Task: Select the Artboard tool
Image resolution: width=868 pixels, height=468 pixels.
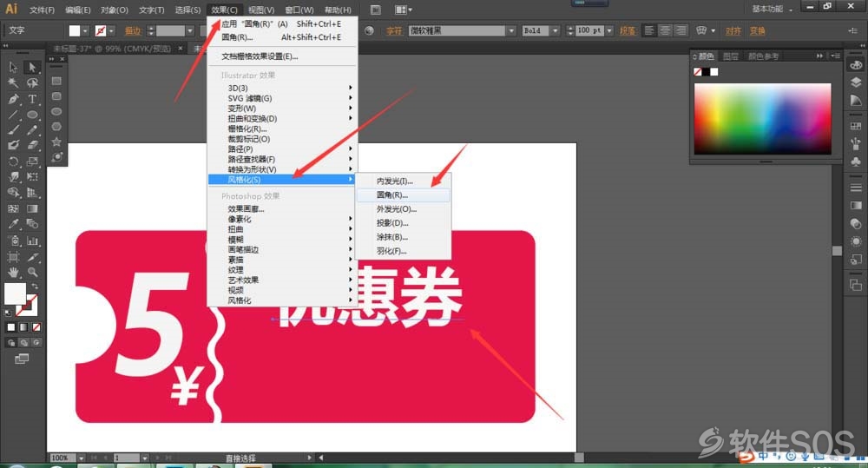Action: (13, 257)
